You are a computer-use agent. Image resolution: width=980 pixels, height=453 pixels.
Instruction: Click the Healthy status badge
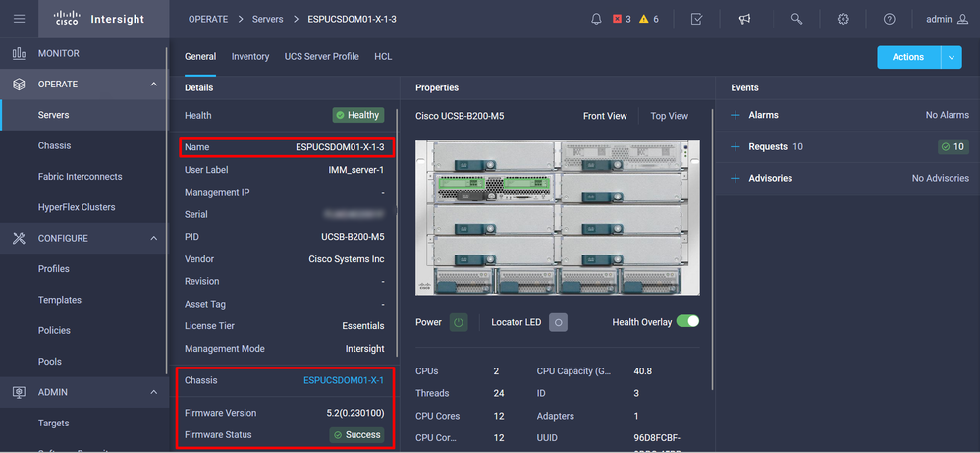pyautogui.click(x=358, y=115)
